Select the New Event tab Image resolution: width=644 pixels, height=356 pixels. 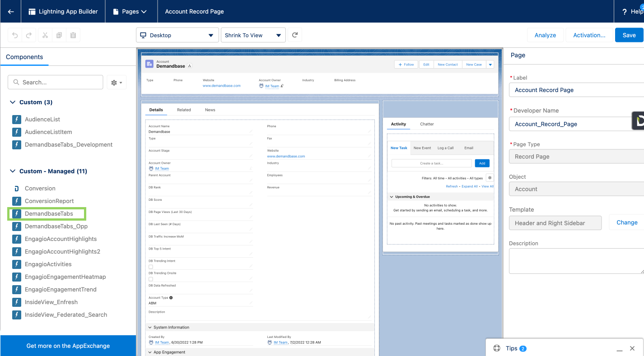click(422, 148)
